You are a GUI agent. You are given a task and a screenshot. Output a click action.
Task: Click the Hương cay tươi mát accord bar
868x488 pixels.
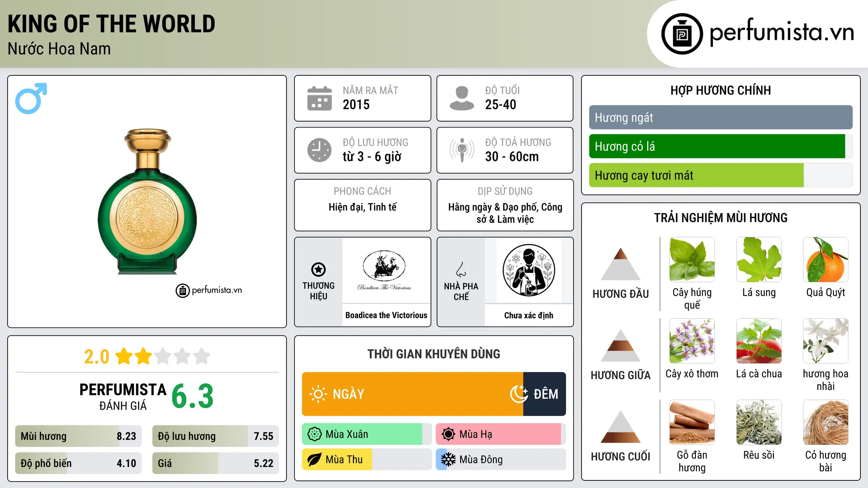coord(721,175)
